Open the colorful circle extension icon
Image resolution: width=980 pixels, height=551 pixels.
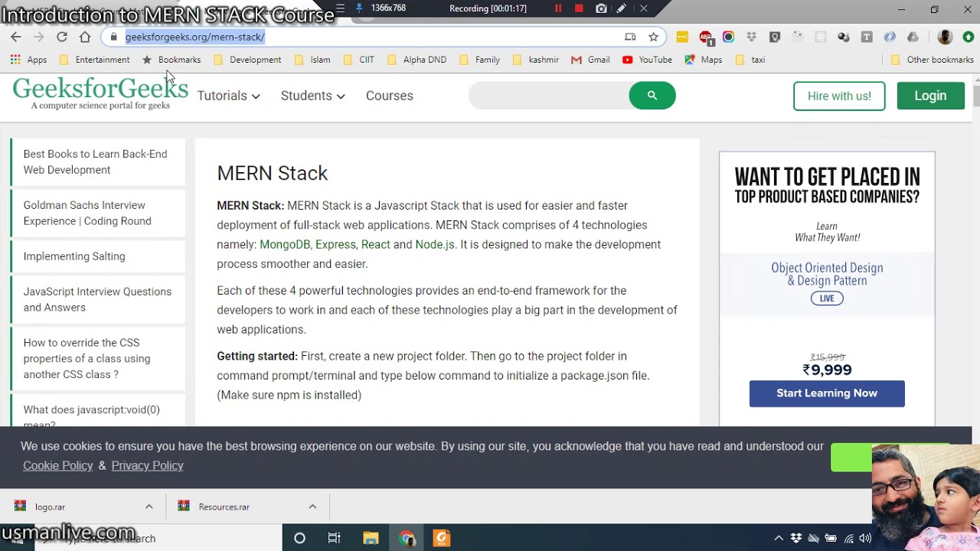tap(728, 37)
